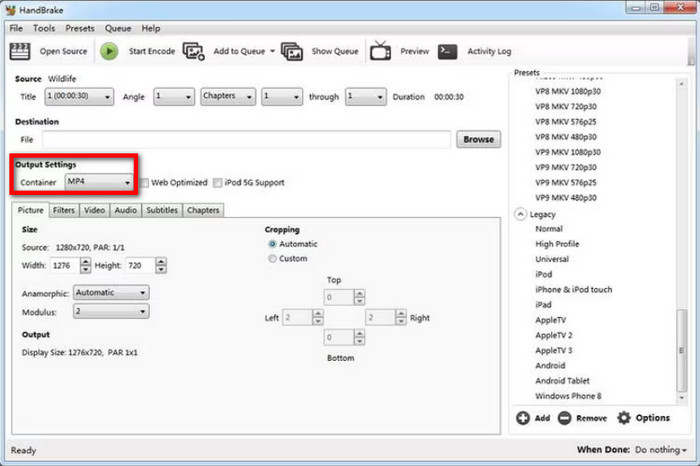The width and height of the screenshot is (700, 466).
Task: Open the Angle dropdown
Action: click(x=174, y=96)
